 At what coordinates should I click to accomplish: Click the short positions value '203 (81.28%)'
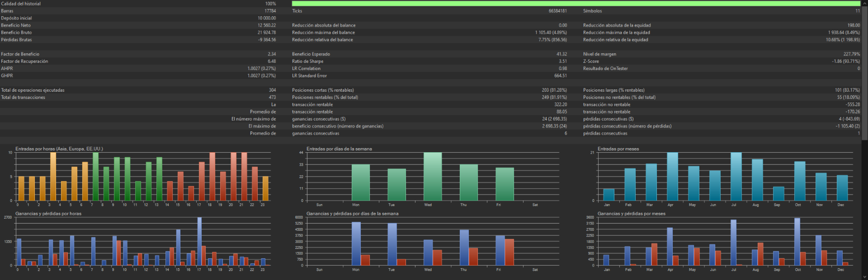point(554,90)
